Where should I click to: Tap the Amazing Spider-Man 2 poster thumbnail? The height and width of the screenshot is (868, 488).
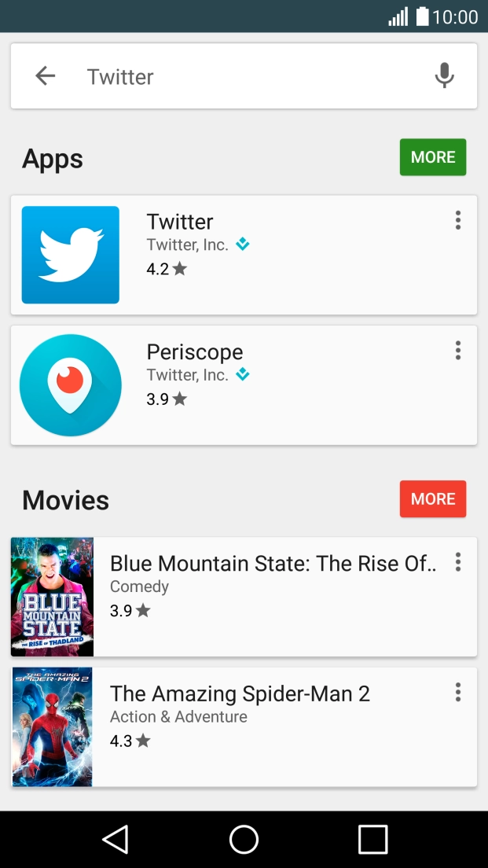[51, 726]
